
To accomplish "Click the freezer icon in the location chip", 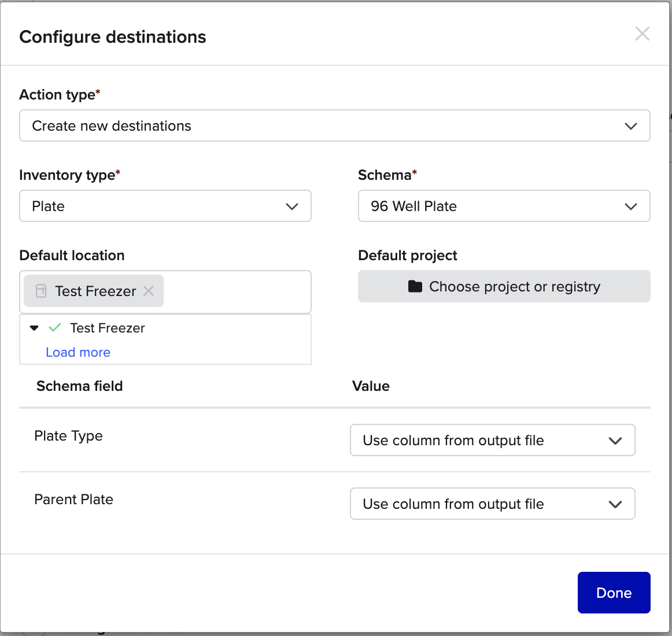I will point(41,291).
